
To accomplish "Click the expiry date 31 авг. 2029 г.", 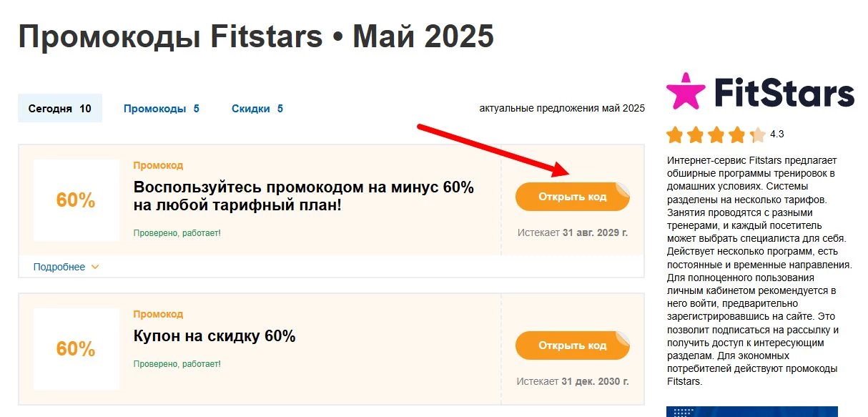I will coord(593,232).
